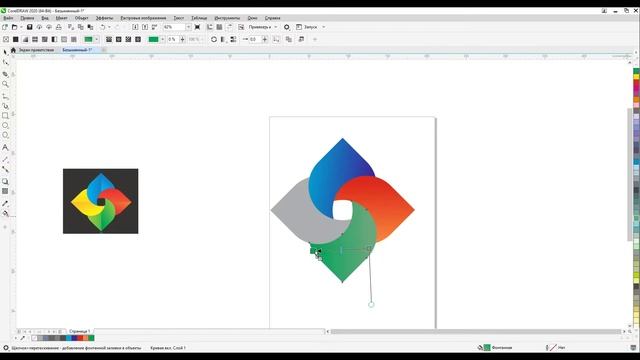Open the Объект menu

(82, 18)
